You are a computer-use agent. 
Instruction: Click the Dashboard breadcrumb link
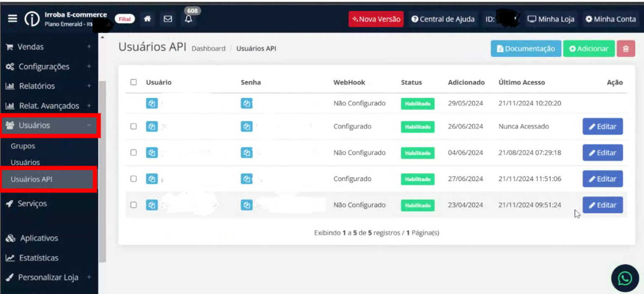pyautogui.click(x=209, y=49)
